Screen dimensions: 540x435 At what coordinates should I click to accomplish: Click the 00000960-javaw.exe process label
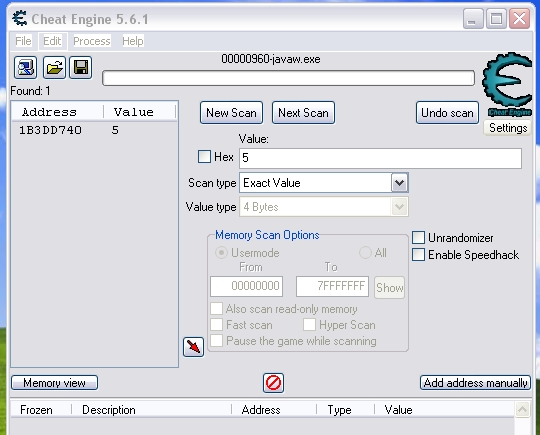271,59
